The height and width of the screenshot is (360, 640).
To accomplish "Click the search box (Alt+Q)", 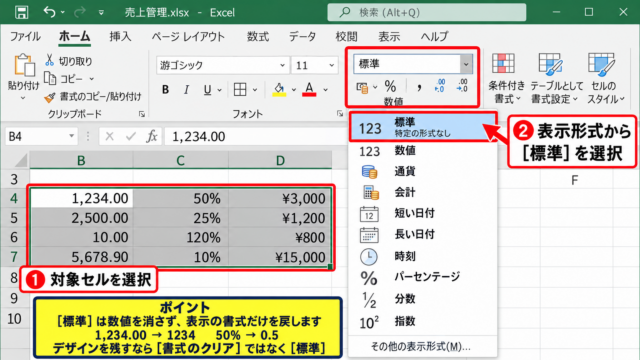I will tap(427, 13).
